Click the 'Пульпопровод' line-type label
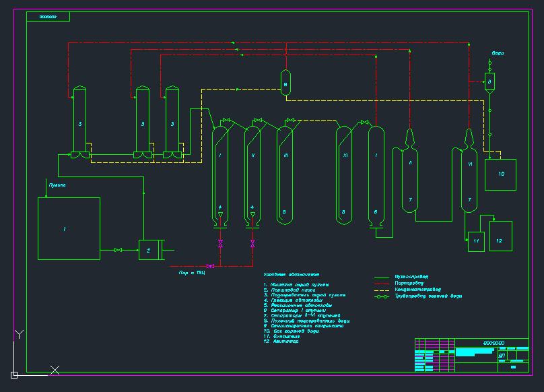Screen dimensions: 544x392 pos(411,277)
